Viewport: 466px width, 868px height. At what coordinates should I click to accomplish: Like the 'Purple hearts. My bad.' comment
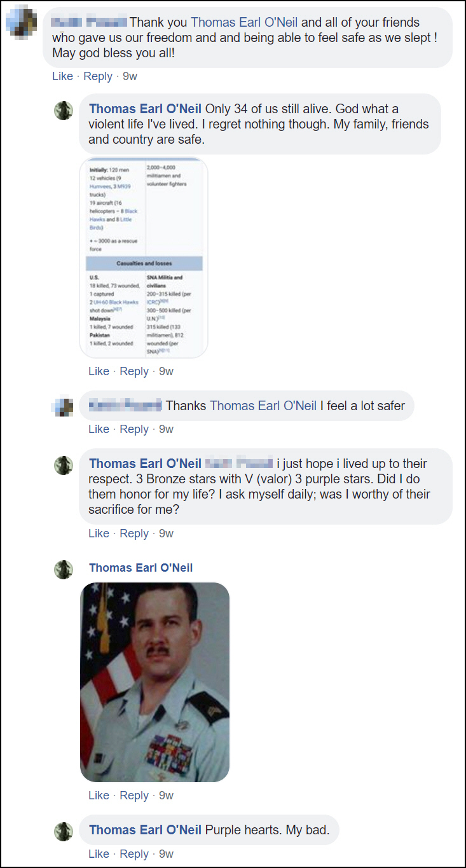tap(99, 854)
